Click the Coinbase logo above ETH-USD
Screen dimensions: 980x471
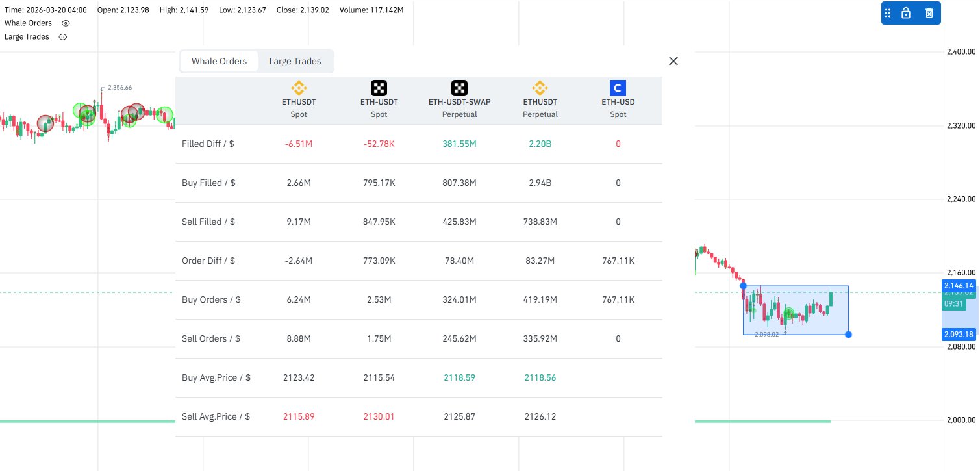pos(618,88)
